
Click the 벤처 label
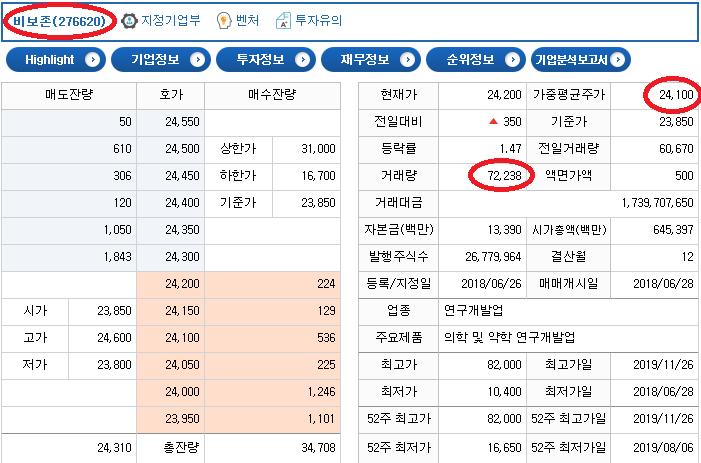click(248, 20)
